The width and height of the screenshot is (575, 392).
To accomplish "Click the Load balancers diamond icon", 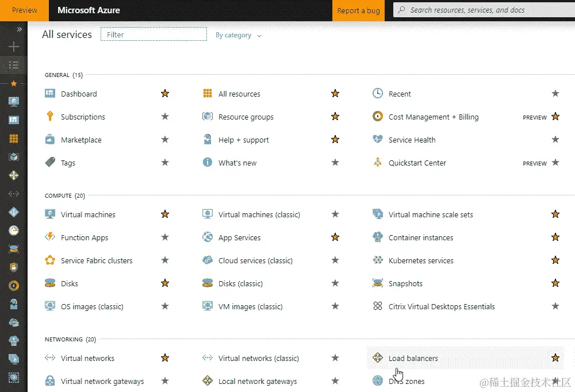I will click(x=378, y=357).
